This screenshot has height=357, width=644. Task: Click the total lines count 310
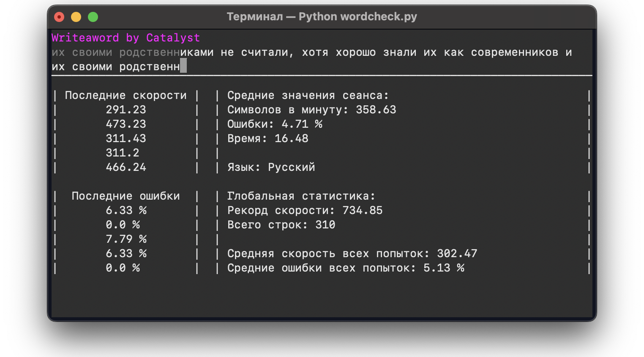(x=324, y=225)
